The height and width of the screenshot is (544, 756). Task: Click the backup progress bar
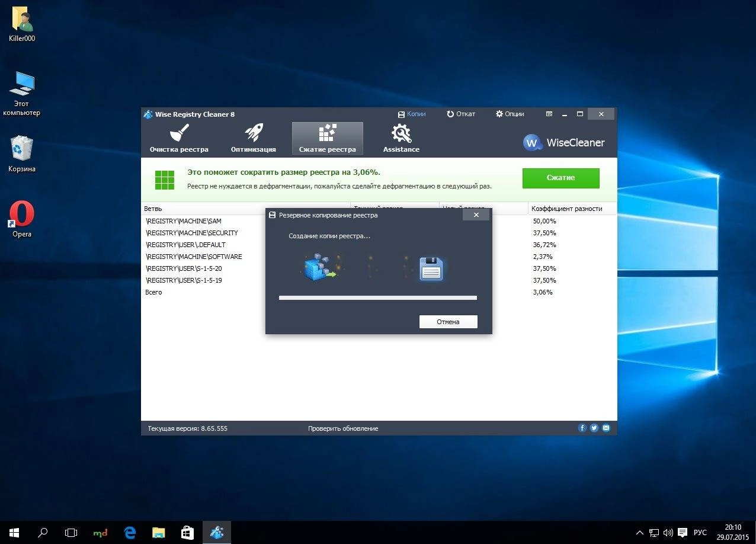[378, 297]
